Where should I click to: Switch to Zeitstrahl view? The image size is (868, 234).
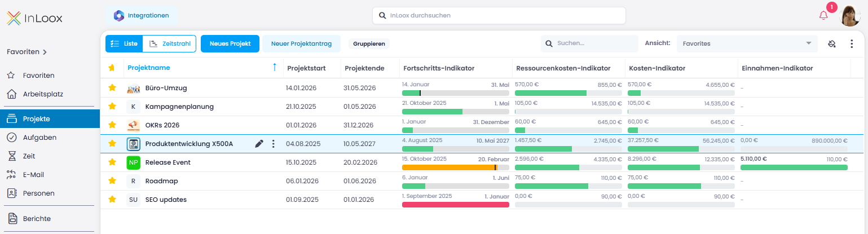[170, 43]
